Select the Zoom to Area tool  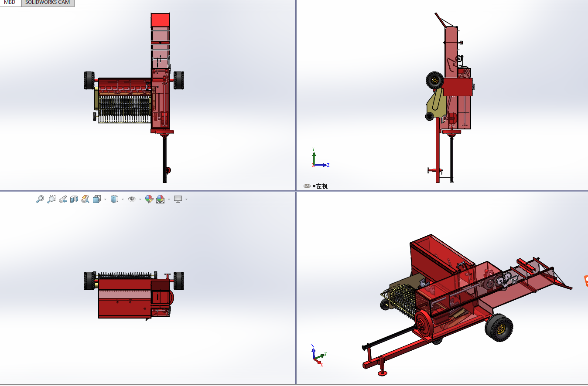[51, 199]
